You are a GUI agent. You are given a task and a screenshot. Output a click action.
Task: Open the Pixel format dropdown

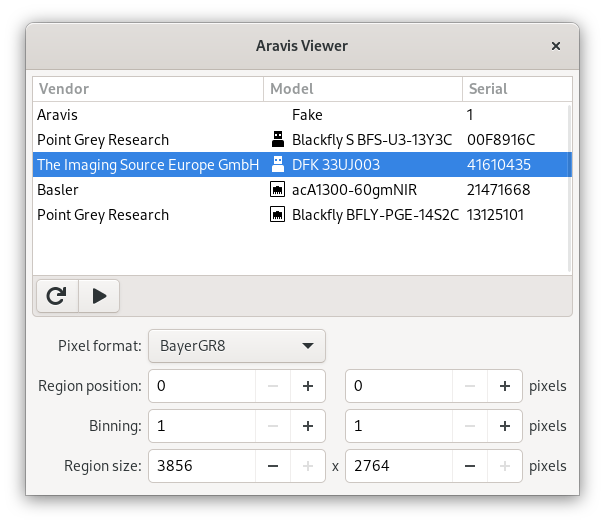[237, 347]
